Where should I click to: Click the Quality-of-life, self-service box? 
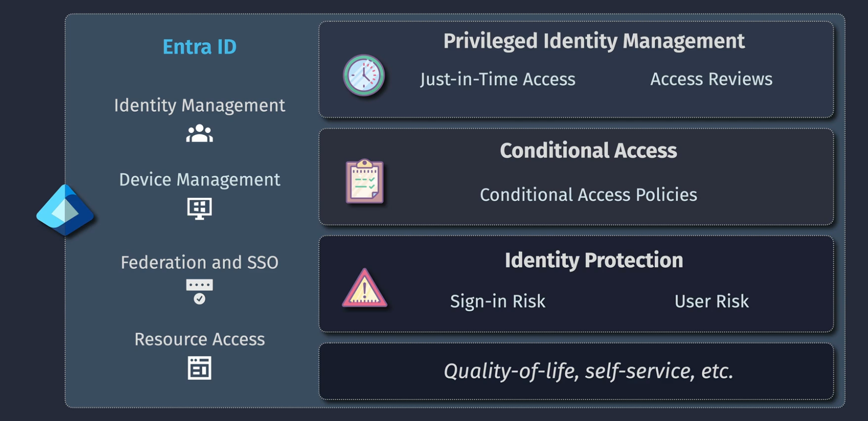coord(576,371)
